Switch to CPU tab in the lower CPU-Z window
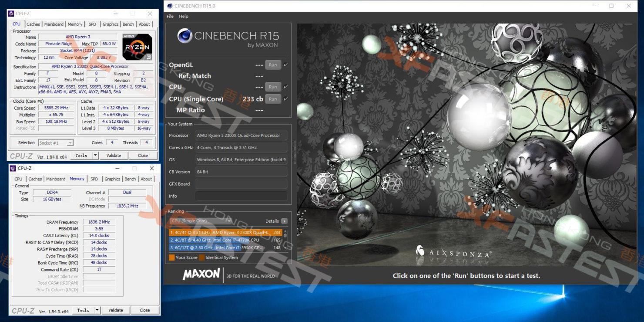Viewport: 644px width, 322px height. coord(18,179)
